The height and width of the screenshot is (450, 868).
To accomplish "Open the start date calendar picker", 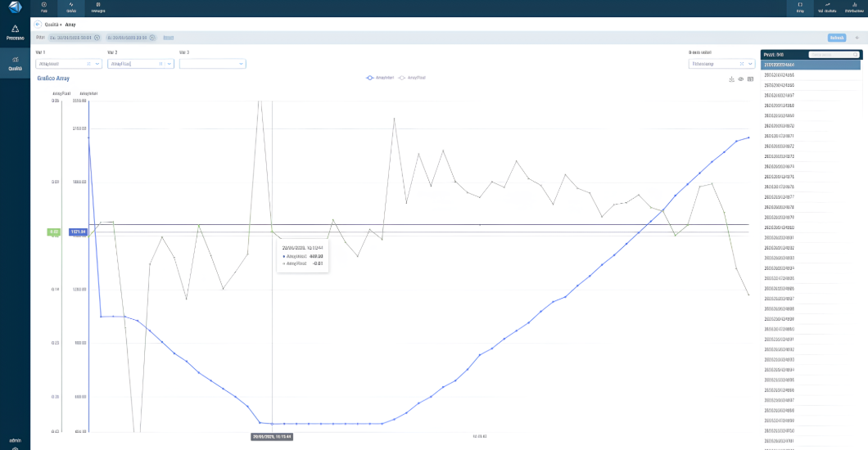I will pyautogui.click(x=97, y=38).
